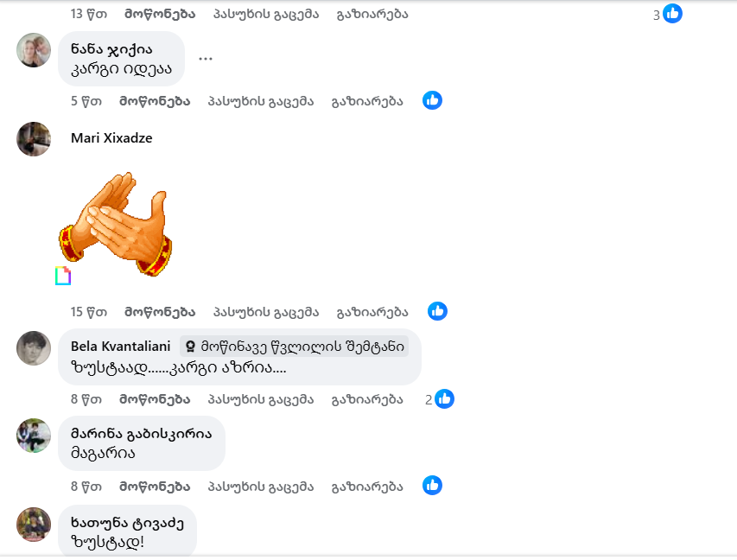Open ნანა ჯიქია profile picture
Image resolution: width=737 pixels, height=560 pixels.
[34, 50]
